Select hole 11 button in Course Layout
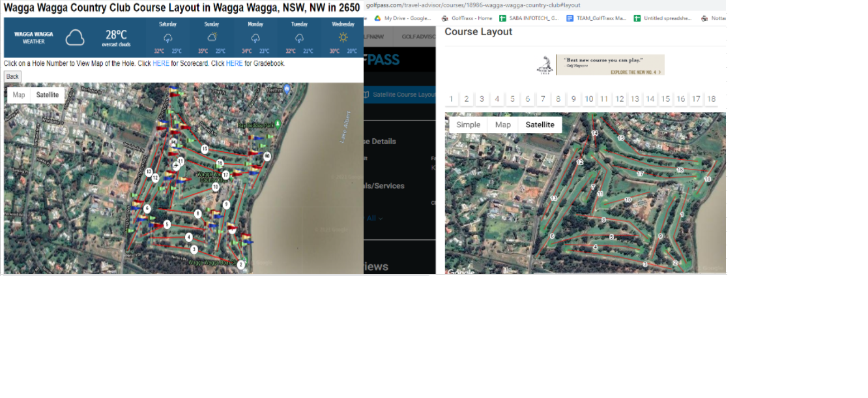 pyautogui.click(x=604, y=99)
